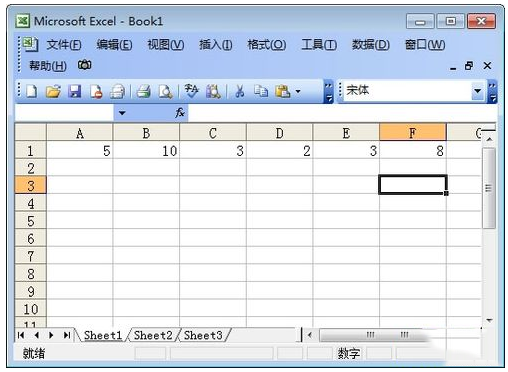Copy selection with the Copy icon
Viewport: 508px width, 372px height.
(261, 91)
